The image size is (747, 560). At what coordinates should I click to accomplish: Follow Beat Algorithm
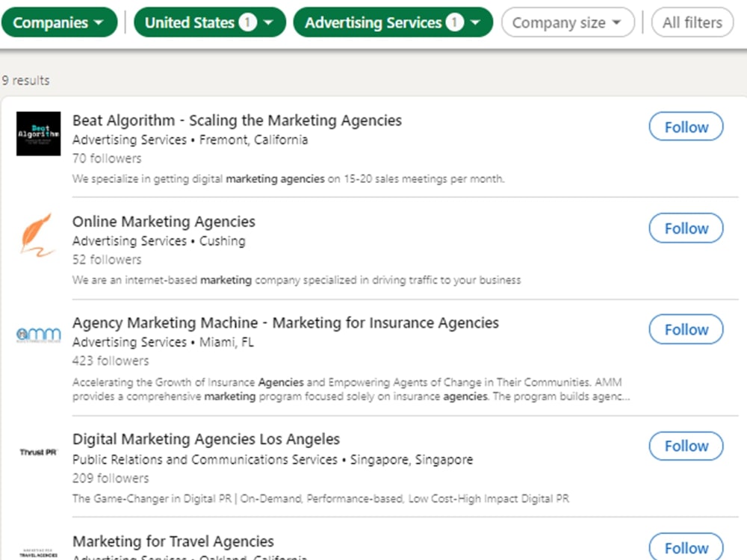685,126
